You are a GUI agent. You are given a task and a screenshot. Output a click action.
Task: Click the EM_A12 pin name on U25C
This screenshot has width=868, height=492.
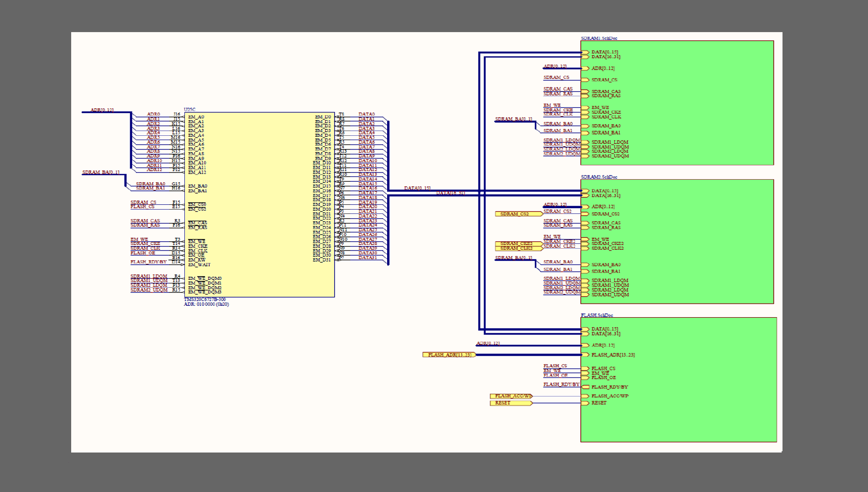(x=197, y=173)
